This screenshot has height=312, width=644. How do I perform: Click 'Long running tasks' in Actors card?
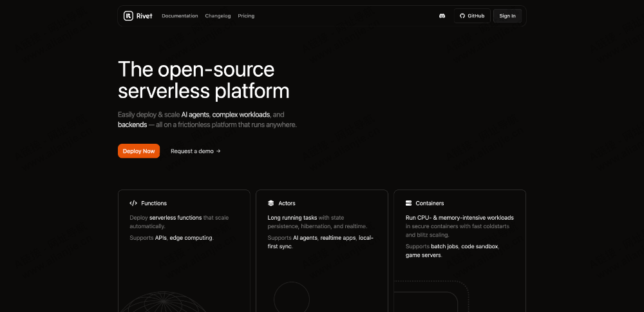pos(292,218)
